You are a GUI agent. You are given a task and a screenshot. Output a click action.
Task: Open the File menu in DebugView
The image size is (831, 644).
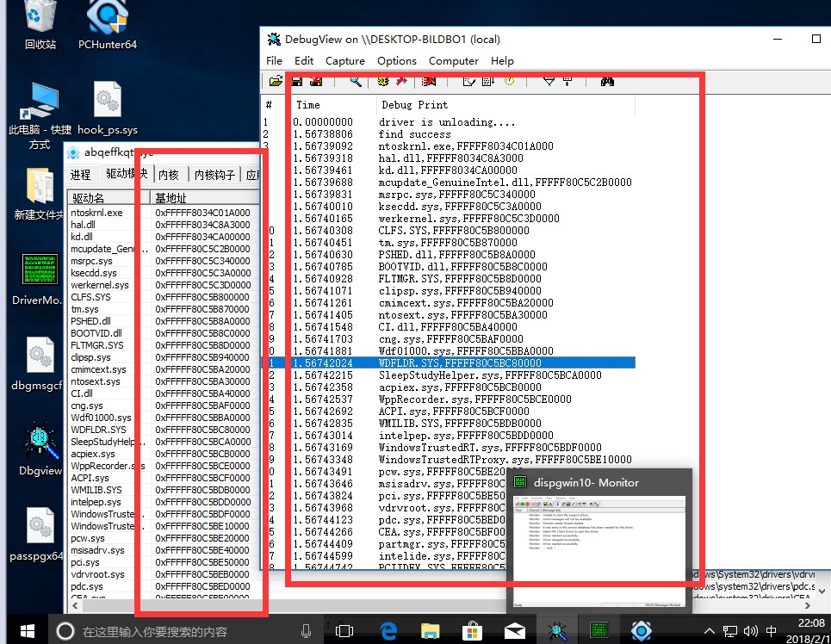(274, 61)
